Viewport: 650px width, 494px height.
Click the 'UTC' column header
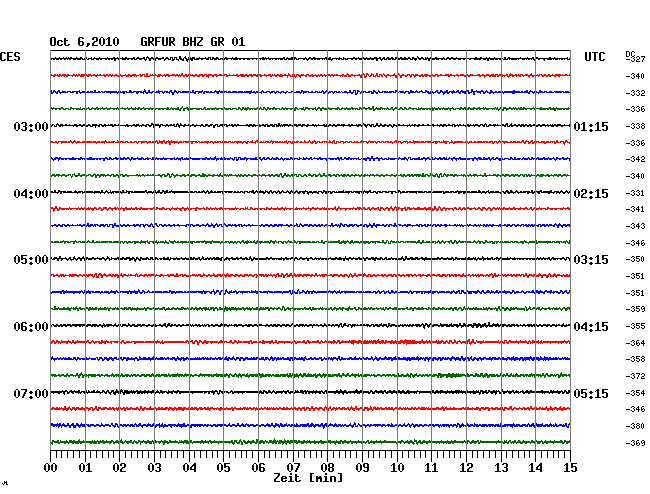point(594,57)
